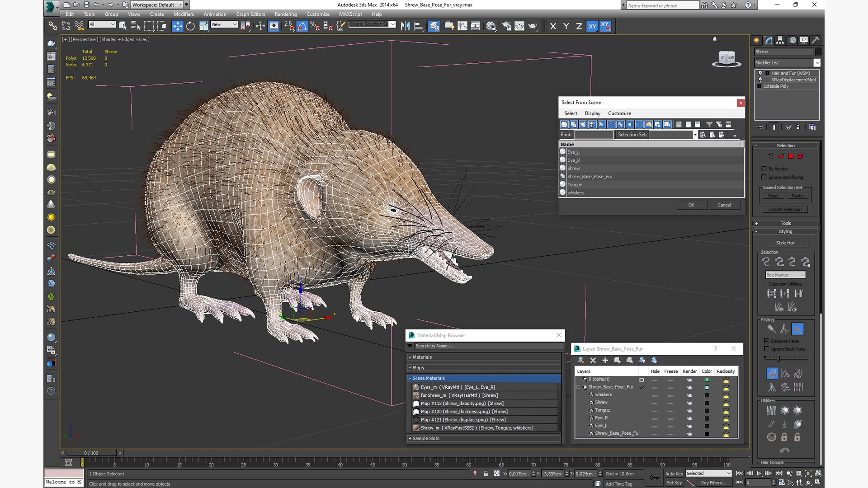Click the Find input field
This screenshot has width=868, height=488.
[594, 135]
